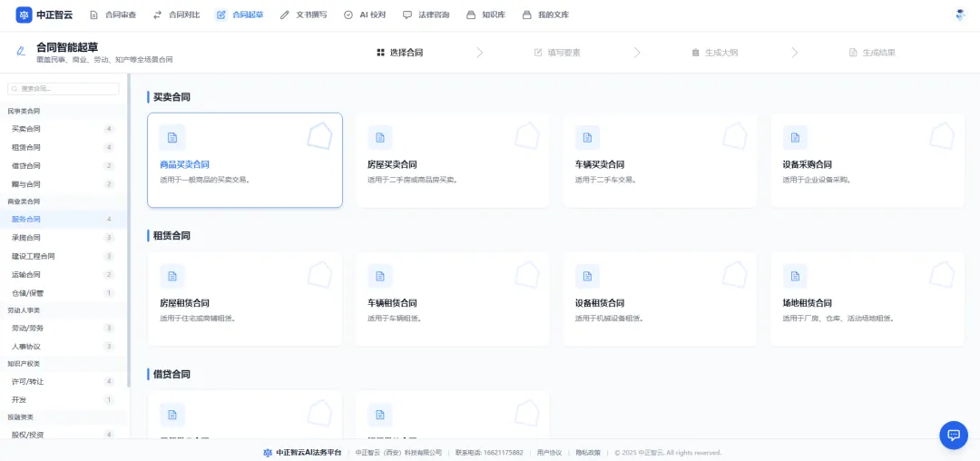
Task: Select the 合同起草 tab
Action: coord(240,15)
